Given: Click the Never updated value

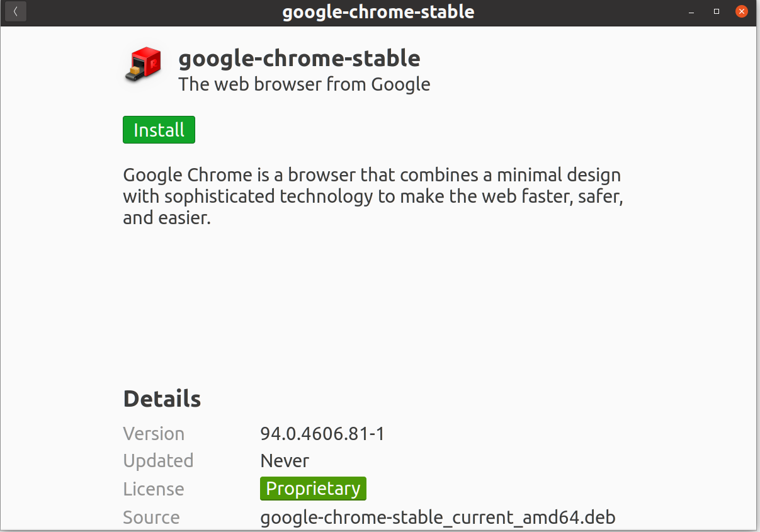Looking at the screenshot, I should tap(285, 461).
